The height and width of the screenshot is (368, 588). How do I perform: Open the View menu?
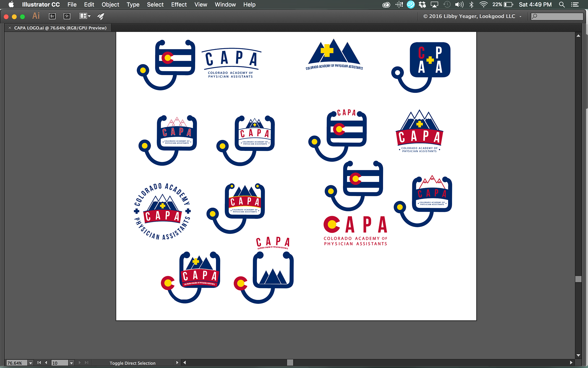(x=201, y=5)
